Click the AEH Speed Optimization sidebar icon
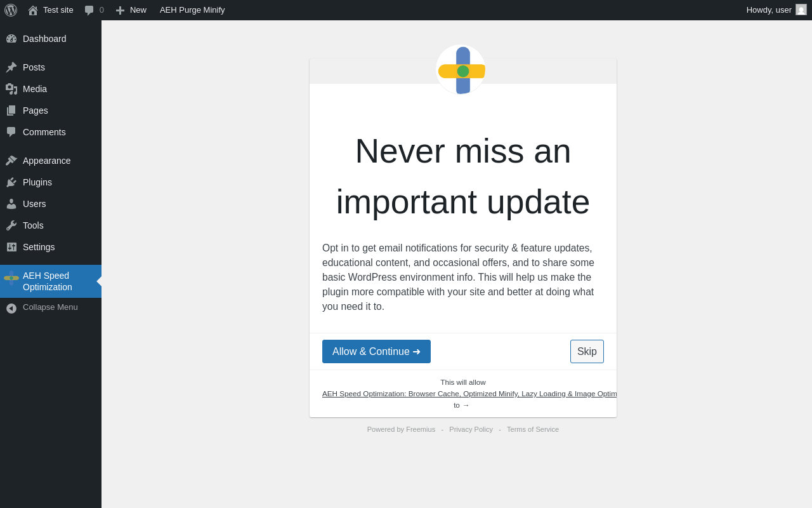 [x=11, y=278]
